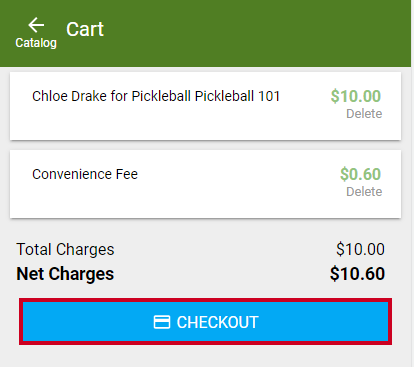Screen dimensions: 414x367
Task: Click the back arrow icon in header
Action: click(x=36, y=25)
